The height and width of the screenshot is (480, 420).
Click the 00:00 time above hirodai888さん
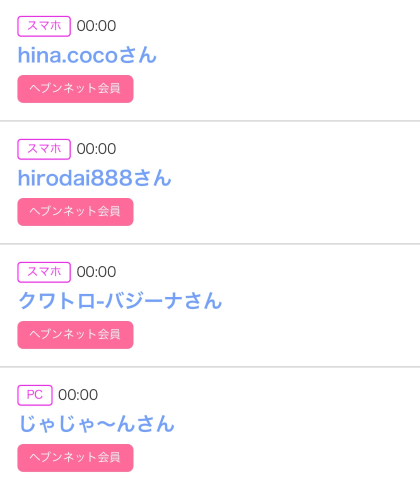[x=96, y=149]
